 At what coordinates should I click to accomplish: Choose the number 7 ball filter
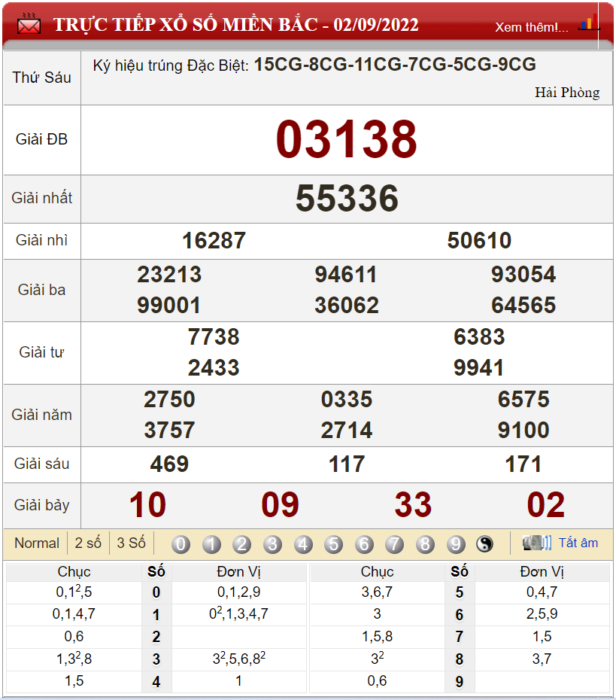(395, 544)
